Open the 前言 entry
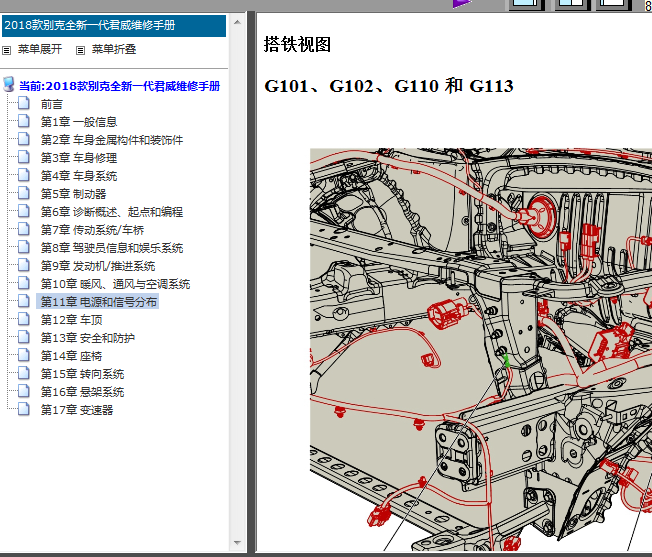The width and height of the screenshot is (652, 557). 52,104
